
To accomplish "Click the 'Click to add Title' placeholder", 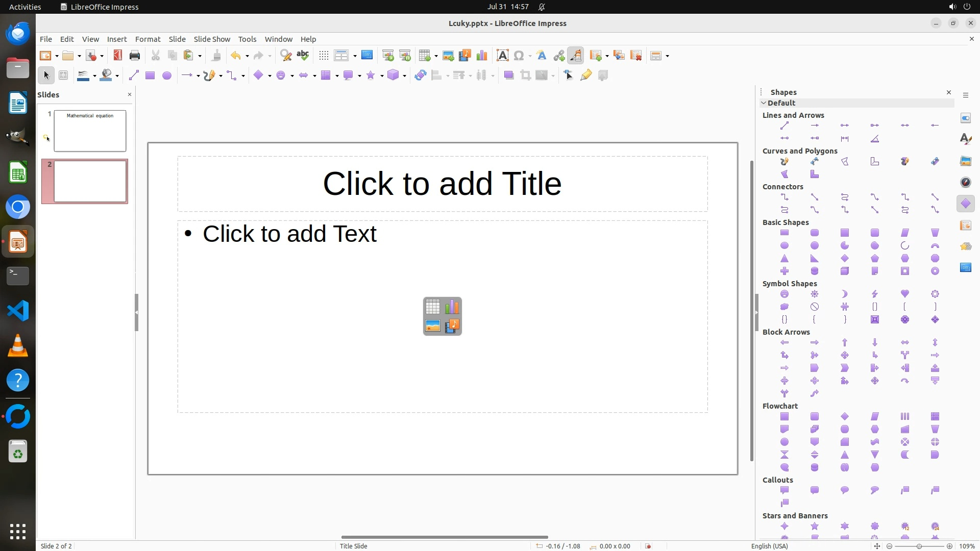I will tap(442, 184).
